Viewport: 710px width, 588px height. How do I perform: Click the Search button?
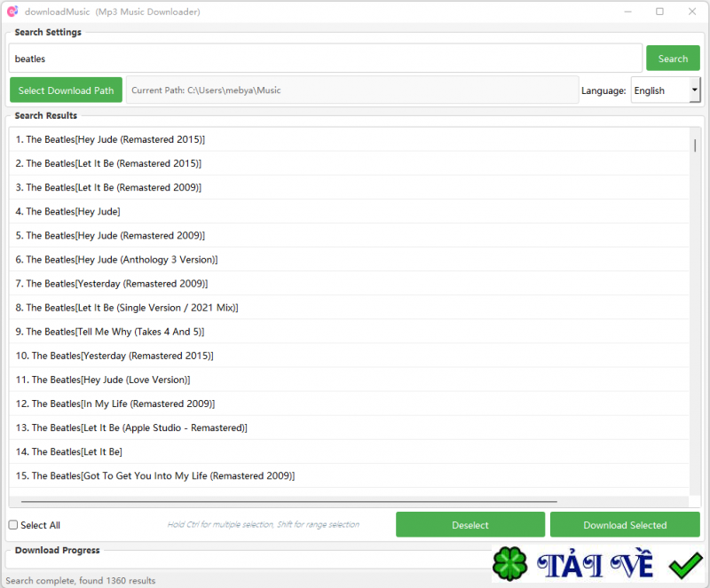(x=673, y=59)
